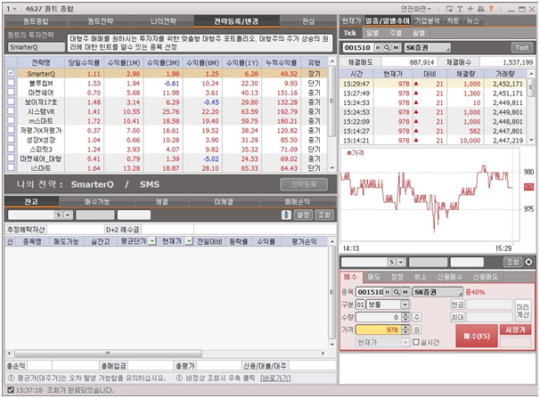The width and height of the screenshot is (540, 398).
Task: Click the Text button
Action: (522, 48)
